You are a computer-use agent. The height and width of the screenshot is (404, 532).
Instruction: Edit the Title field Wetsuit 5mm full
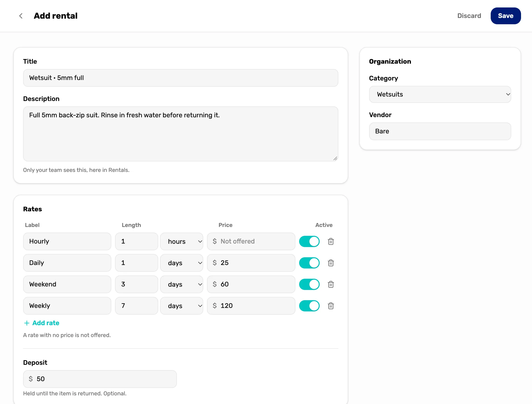pyautogui.click(x=181, y=78)
